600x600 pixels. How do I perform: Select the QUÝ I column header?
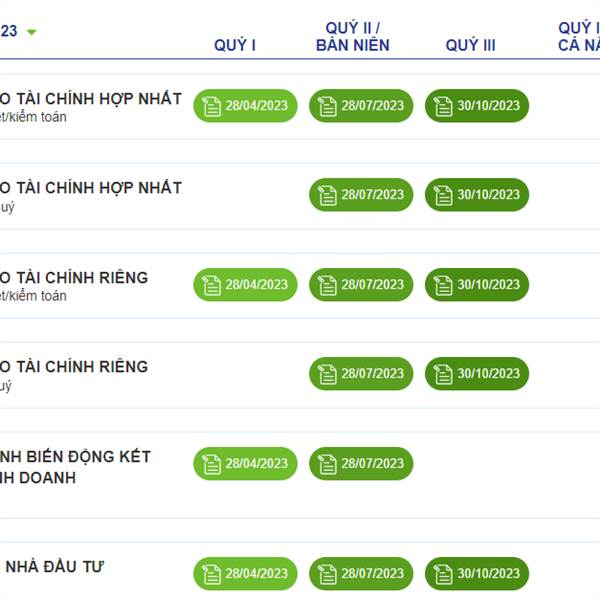(235, 45)
